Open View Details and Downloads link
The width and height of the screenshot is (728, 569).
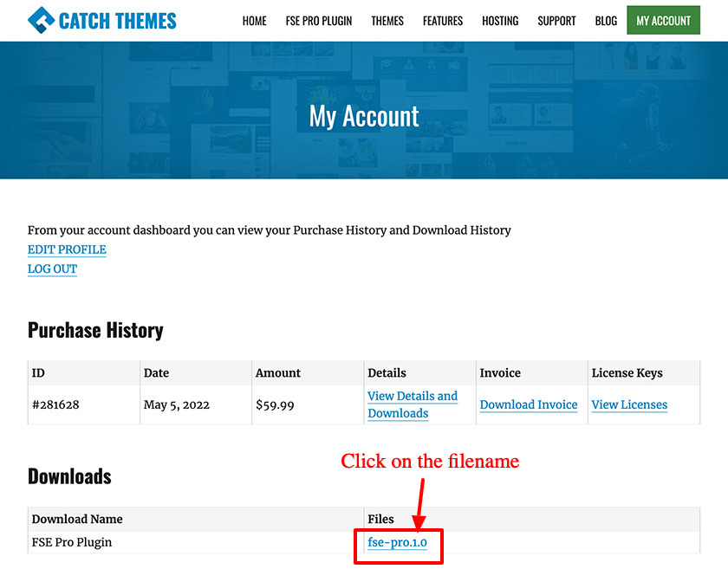tap(412, 404)
